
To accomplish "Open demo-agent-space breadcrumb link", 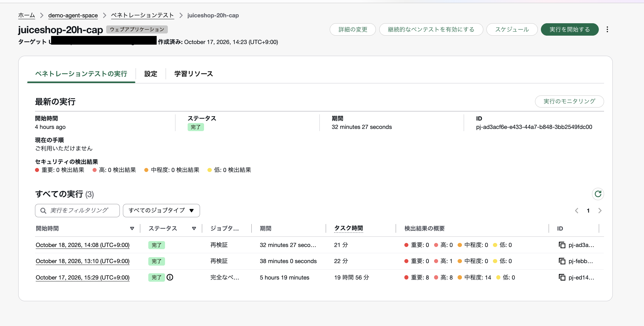I will tap(73, 15).
